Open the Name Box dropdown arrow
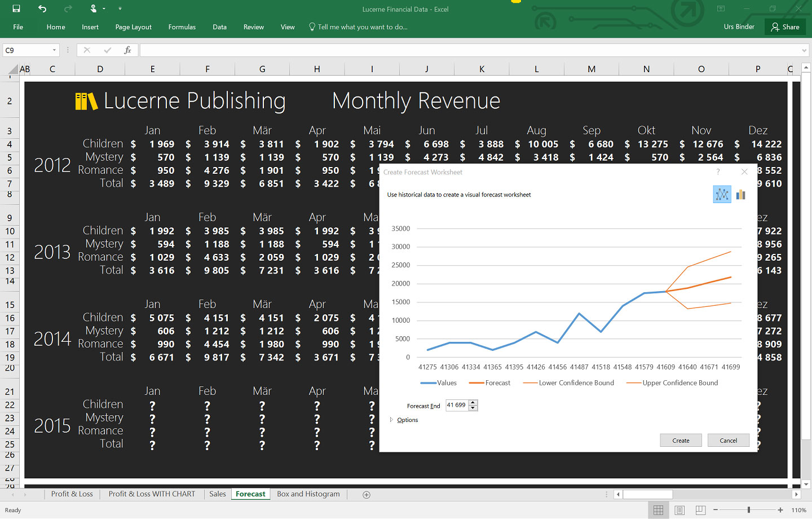 click(x=54, y=50)
